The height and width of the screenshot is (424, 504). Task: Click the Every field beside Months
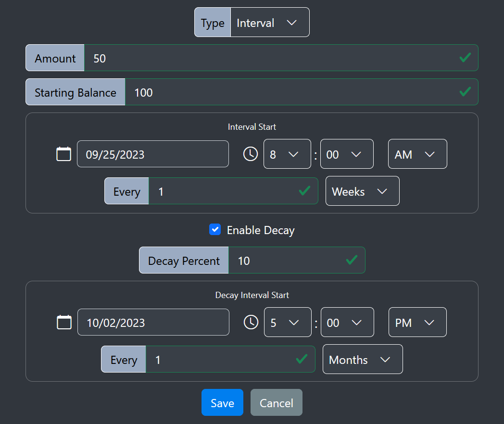(230, 360)
